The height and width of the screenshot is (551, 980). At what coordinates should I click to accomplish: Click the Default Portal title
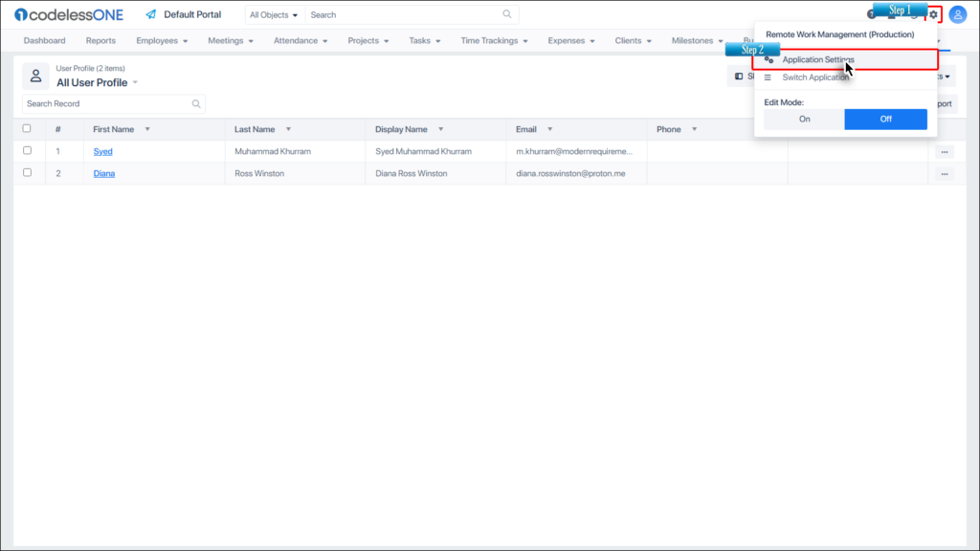click(192, 14)
